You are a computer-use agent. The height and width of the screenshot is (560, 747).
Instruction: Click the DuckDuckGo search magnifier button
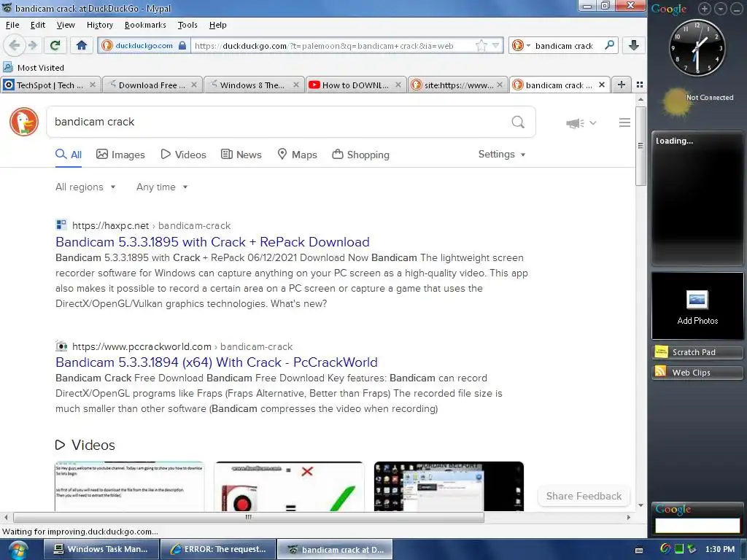point(518,122)
